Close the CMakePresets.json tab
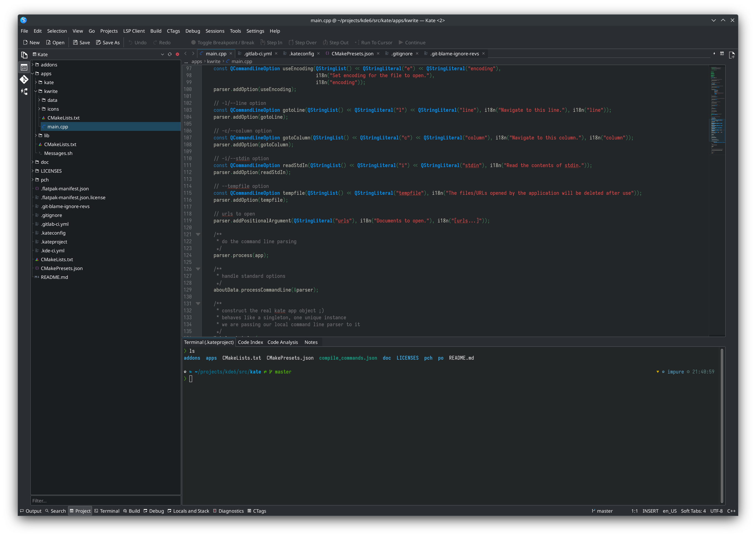 378,54
